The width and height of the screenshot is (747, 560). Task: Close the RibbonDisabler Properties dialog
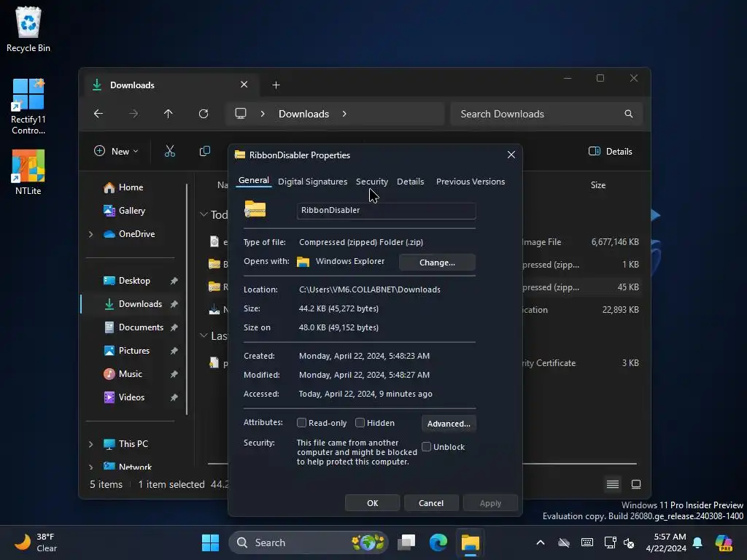click(511, 155)
